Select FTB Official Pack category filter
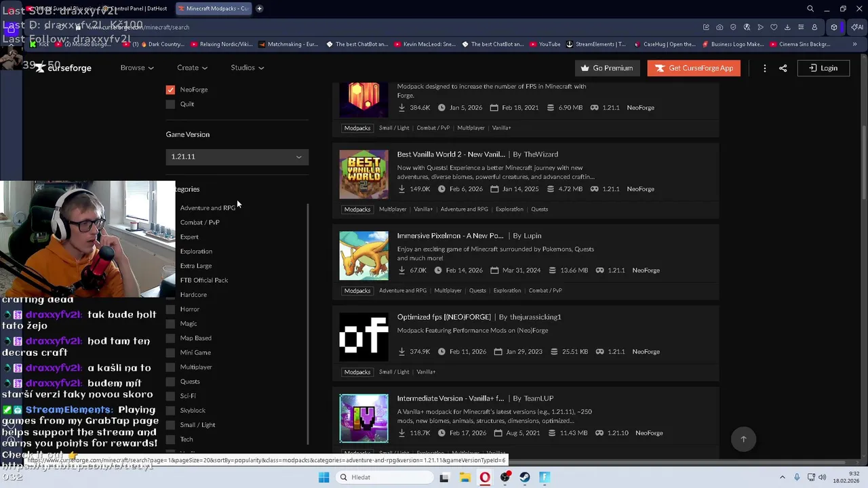The width and height of the screenshot is (868, 488). (204, 280)
